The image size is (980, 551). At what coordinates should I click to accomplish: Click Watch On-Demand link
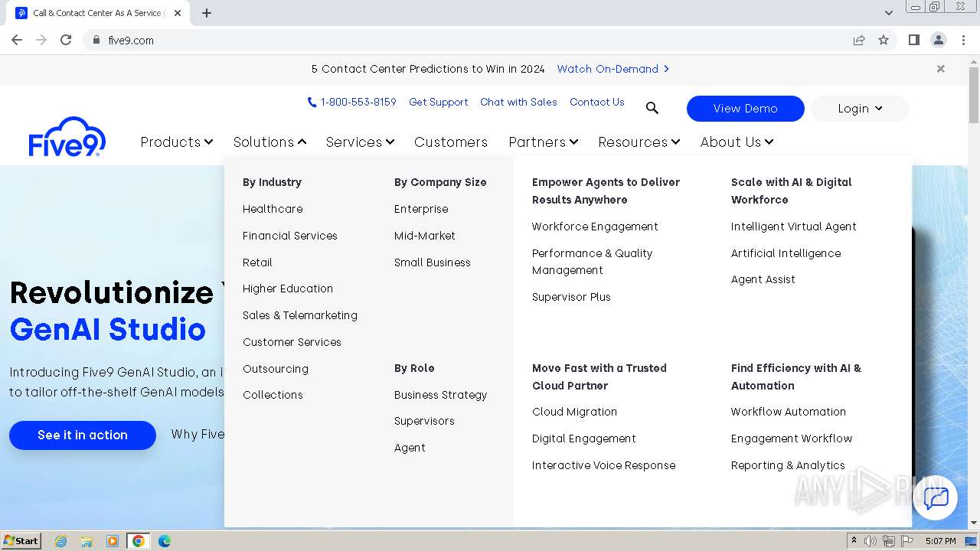pyautogui.click(x=613, y=69)
